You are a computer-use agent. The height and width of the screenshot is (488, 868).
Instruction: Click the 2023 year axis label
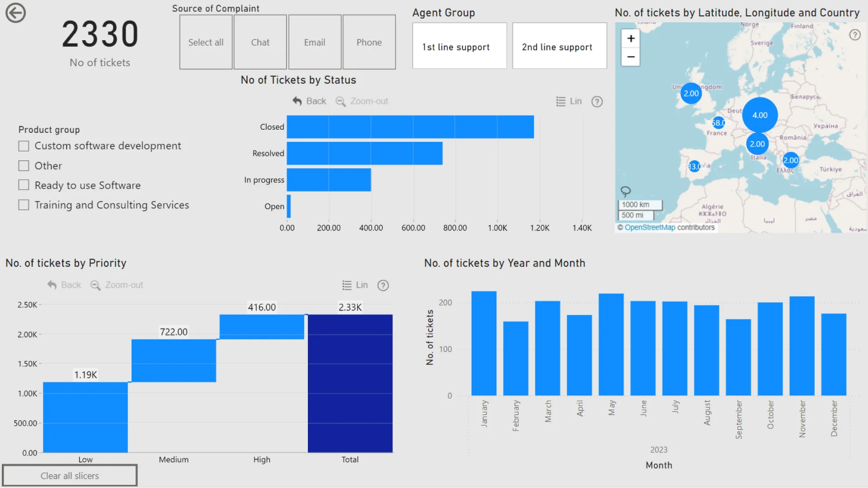659,450
